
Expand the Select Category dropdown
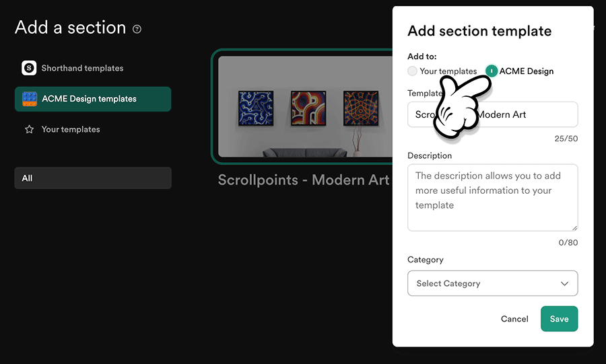click(x=492, y=283)
